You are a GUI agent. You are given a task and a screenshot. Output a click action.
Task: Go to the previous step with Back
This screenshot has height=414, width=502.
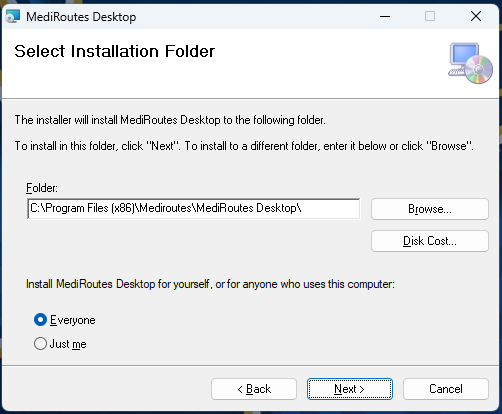click(x=254, y=389)
